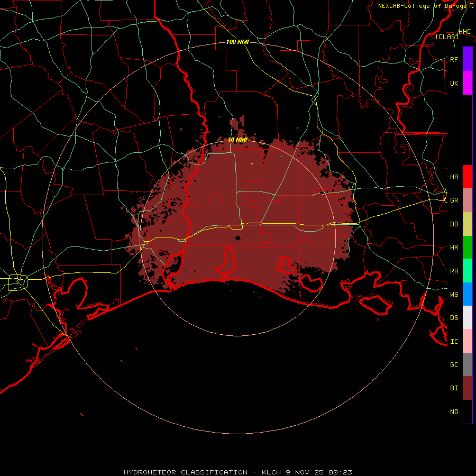The height and width of the screenshot is (476, 476).
Task: Click the ND legend label
Action: pyautogui.click(x=454, y=412)
